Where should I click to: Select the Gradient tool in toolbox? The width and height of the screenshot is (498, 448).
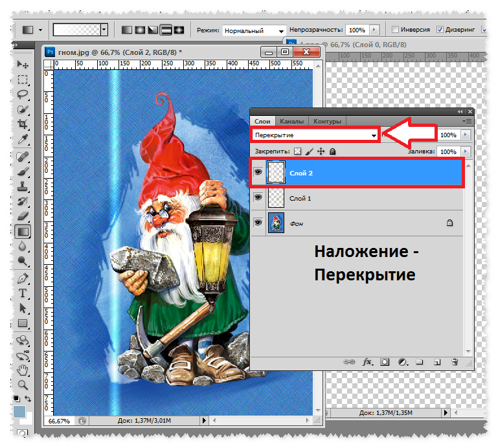[23, 232]
